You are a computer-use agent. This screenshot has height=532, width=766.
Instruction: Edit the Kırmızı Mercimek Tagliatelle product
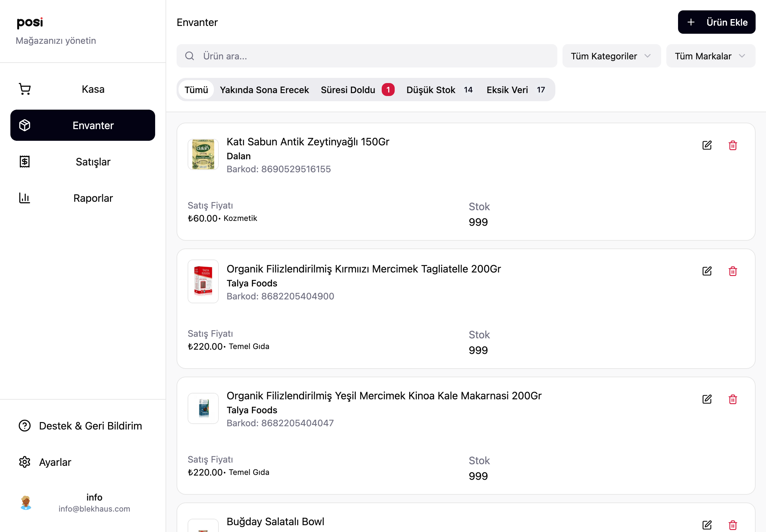point(707,271)
